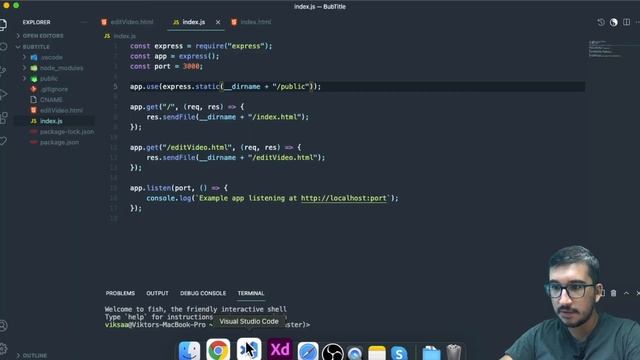Click into the terminal prompt line
Image resolution: width=640 pixels, height=360 pixels.
pos(207,325)
